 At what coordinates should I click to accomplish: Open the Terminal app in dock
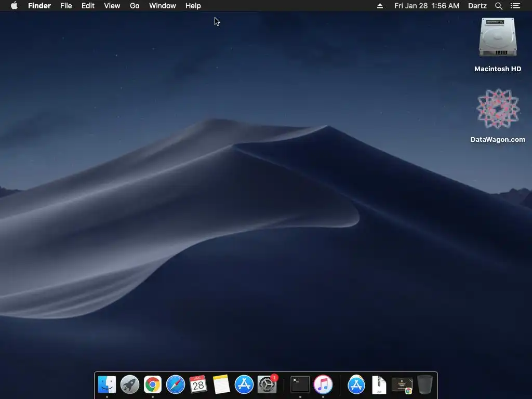[x=300, y=385]
